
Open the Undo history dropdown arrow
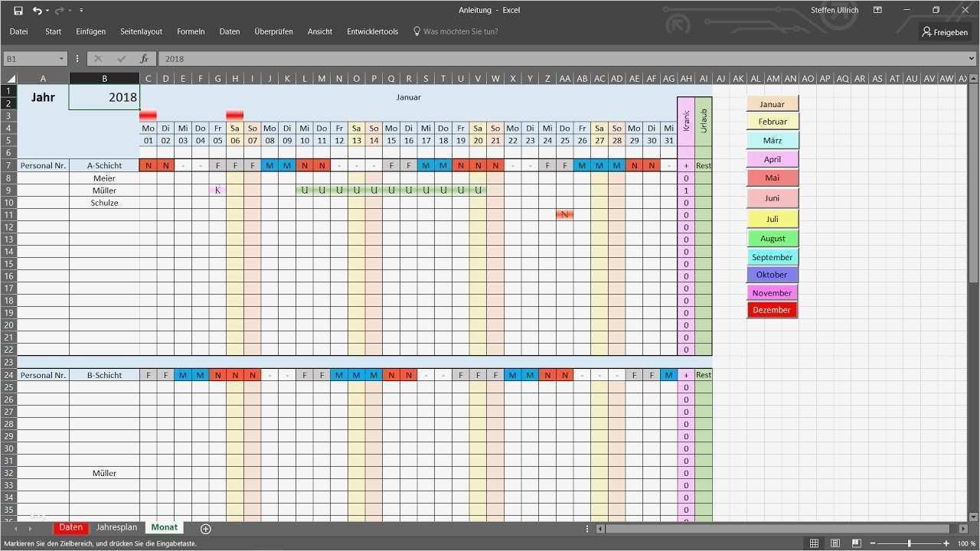click(x=47, y=11)
